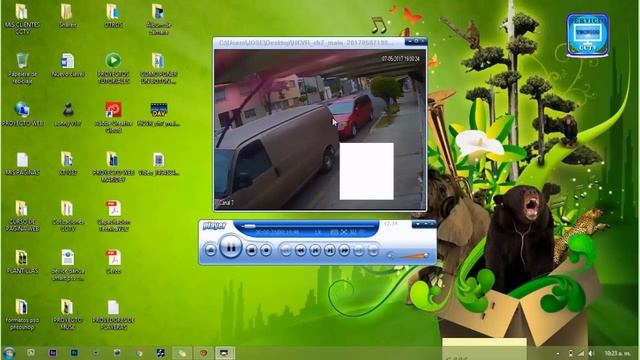Image resolution: width=640 pixels, height=360 pixels.
Task: Click the fast forward button in the player
Action: pyautogui.click(x=344, y=250)
